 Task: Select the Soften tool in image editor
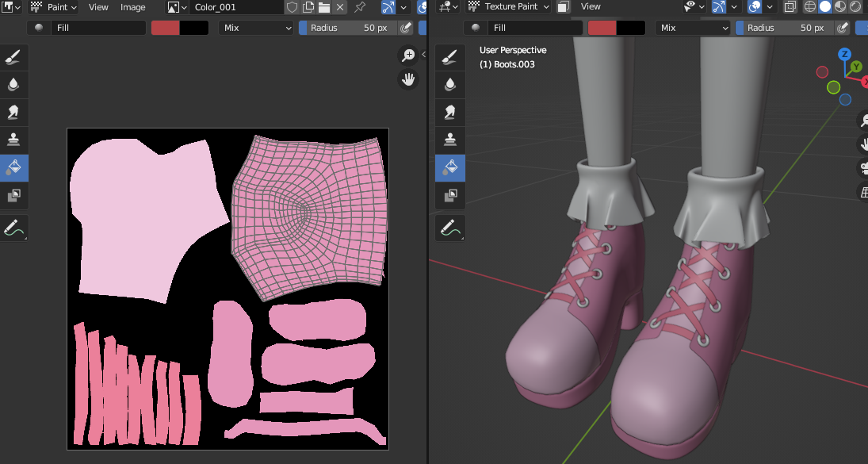tap(13, 84)
